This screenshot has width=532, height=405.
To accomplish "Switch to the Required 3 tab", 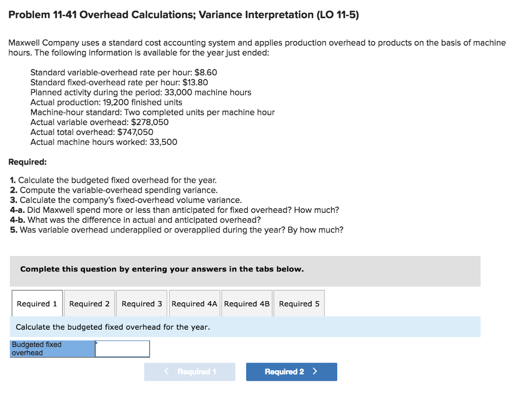I will point(141,303).
